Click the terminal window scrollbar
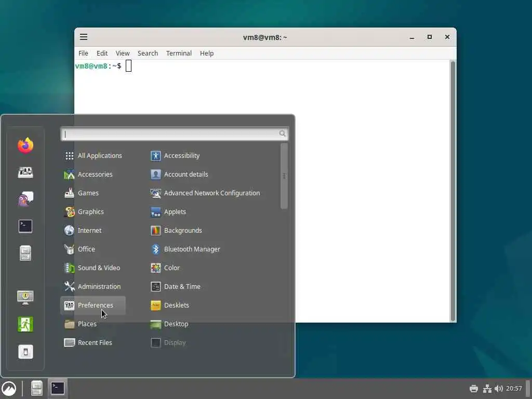 [453, 191]
